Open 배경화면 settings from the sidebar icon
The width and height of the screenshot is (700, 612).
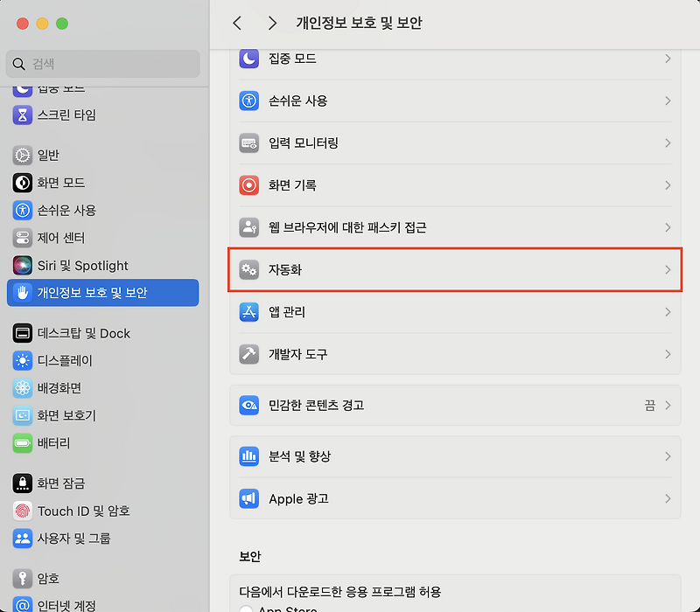pos(24,388)
